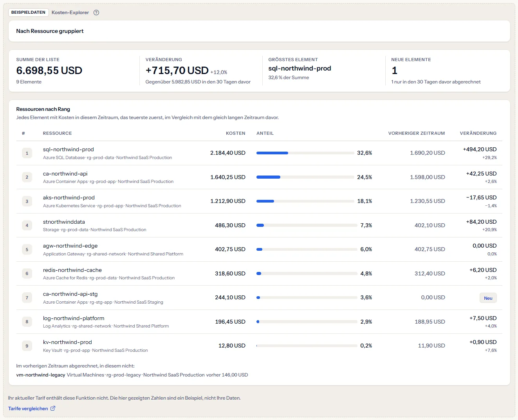Select the KOSTEN column header
Screen dimensions: 518x420
click(x=236, y=133)
